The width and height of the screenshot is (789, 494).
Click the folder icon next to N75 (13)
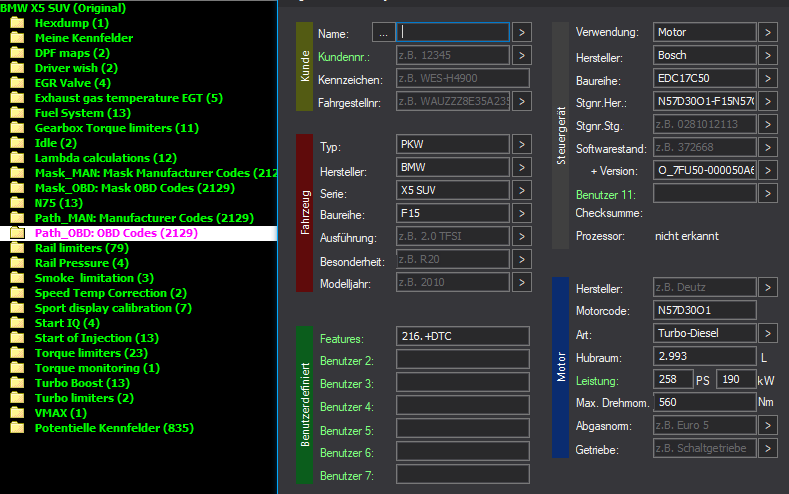coord(18,203)
